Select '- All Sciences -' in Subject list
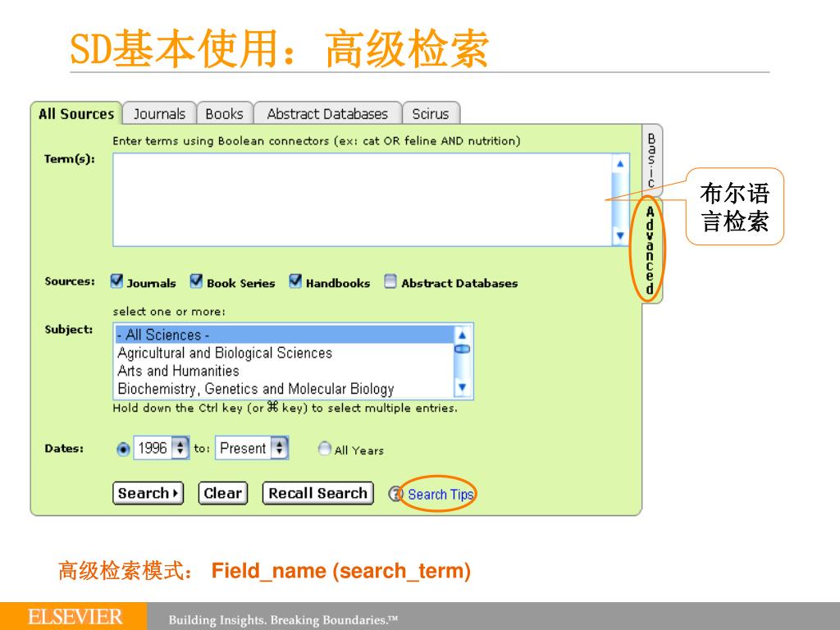 coord(285,335)
